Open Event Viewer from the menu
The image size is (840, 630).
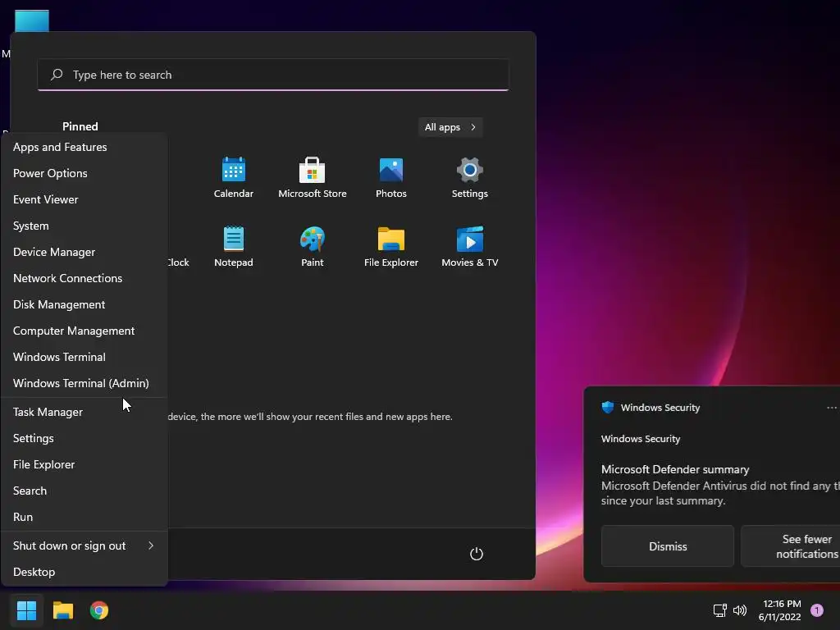84,199
